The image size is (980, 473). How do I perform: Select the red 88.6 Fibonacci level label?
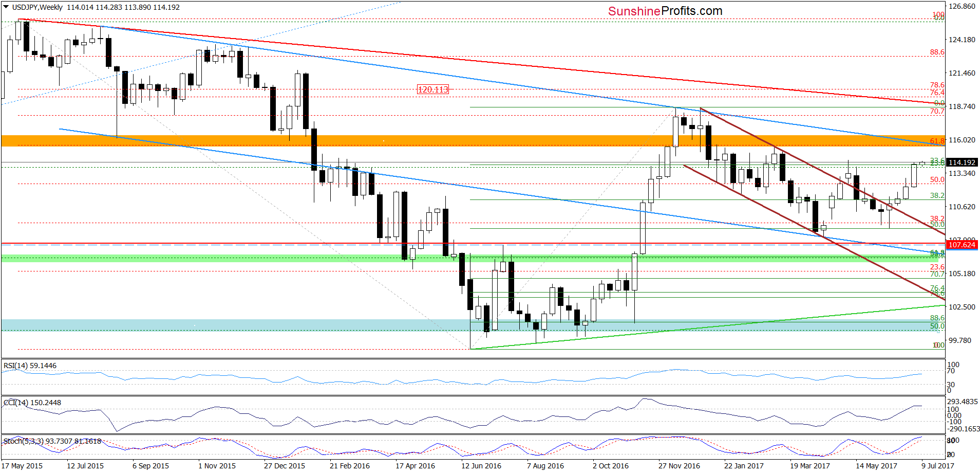937,52
